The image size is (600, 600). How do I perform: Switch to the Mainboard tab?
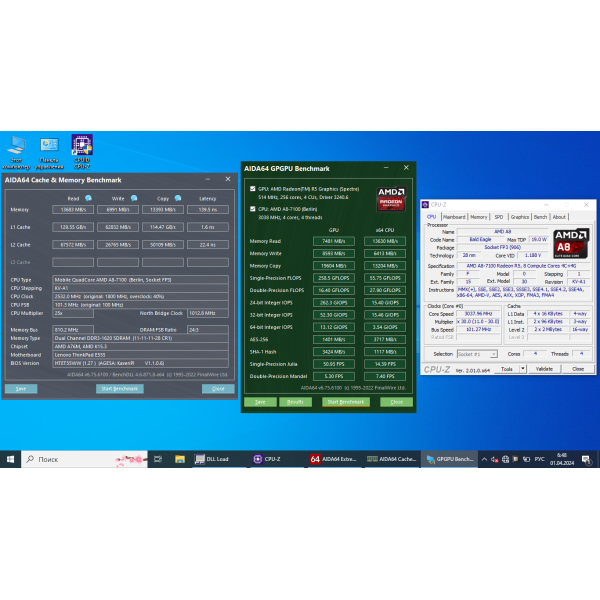click(x=454, y=217)
